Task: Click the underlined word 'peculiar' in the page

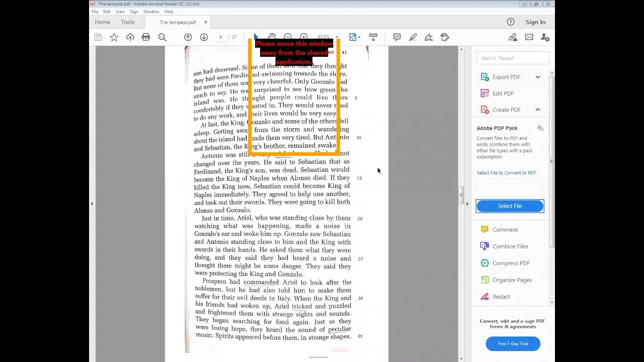Action: point(340,330)
